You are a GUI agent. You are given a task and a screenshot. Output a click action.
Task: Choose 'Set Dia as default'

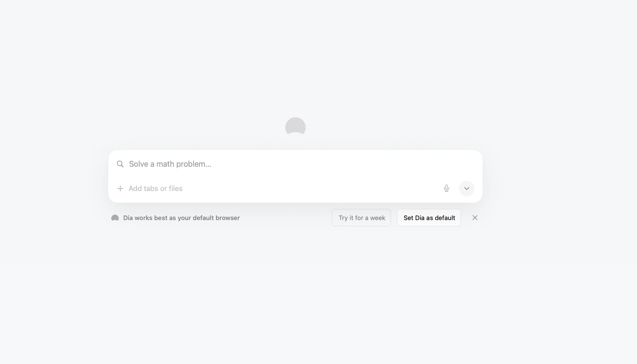pos(429,218)
